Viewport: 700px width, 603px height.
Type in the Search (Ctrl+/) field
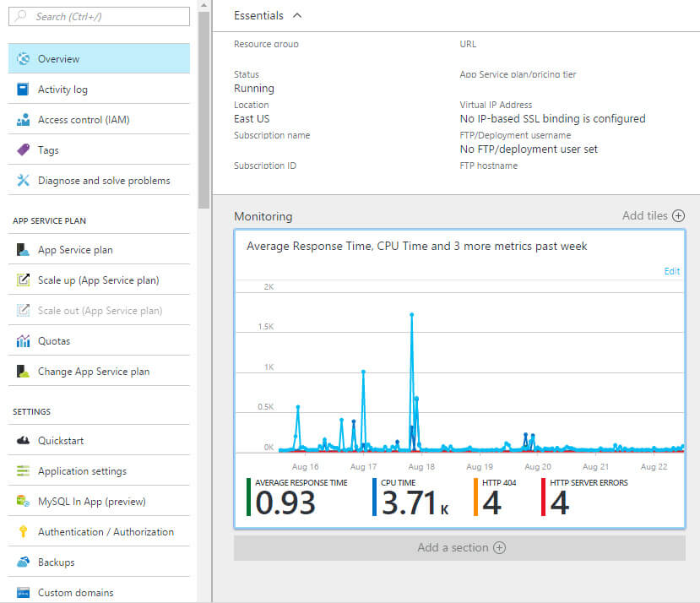pyautogui.click(x=99, y=16)
